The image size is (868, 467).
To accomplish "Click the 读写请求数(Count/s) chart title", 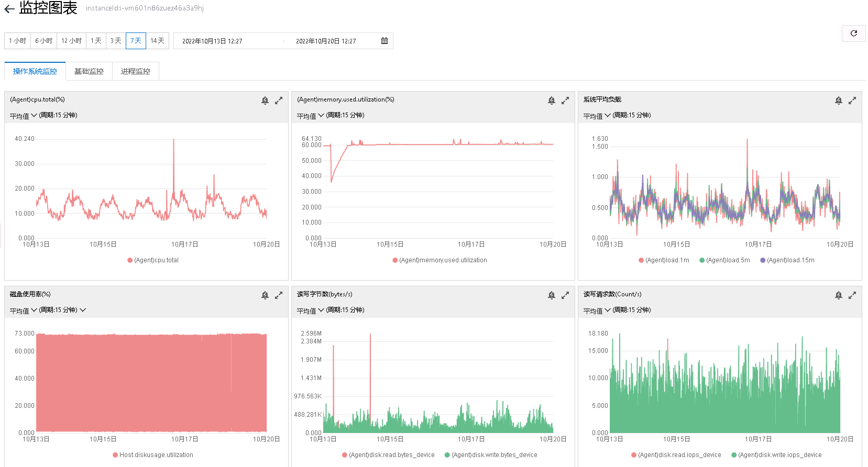I will 612,294.
